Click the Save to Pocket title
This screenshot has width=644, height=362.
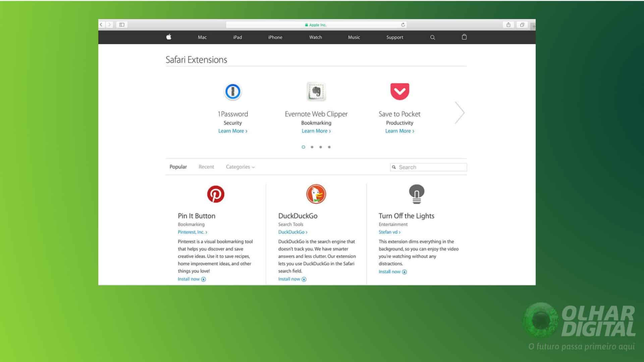(399, 114)
